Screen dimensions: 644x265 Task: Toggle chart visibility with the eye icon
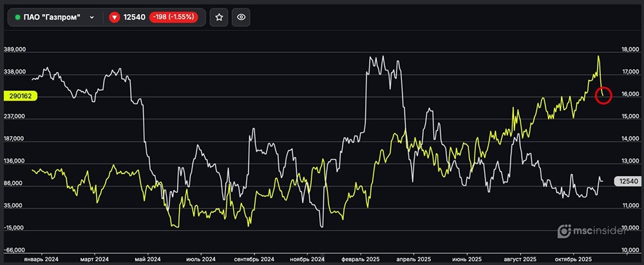click(241, 17)
